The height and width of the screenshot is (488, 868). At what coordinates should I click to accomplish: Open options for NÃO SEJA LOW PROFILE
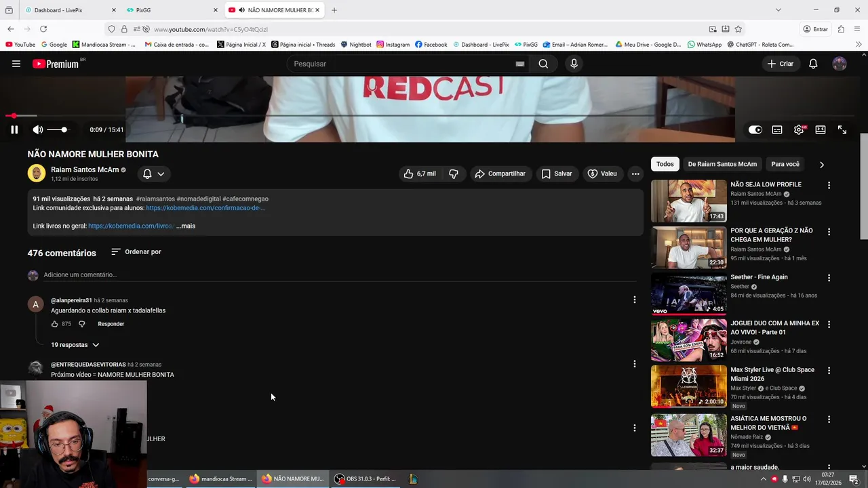click(x=829, y=185)
